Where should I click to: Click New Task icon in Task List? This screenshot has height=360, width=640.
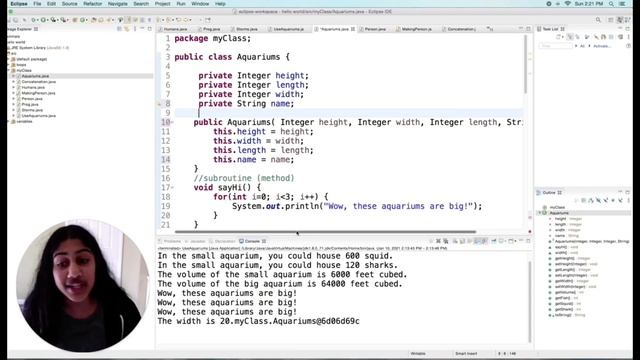coord(558,37)
